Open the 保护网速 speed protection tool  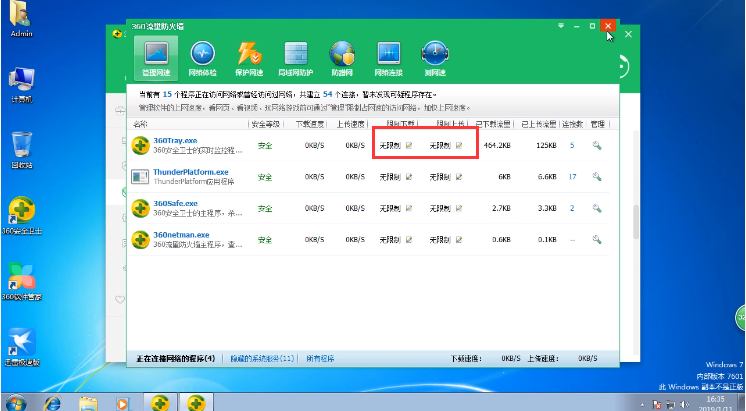tap(249, 58)
